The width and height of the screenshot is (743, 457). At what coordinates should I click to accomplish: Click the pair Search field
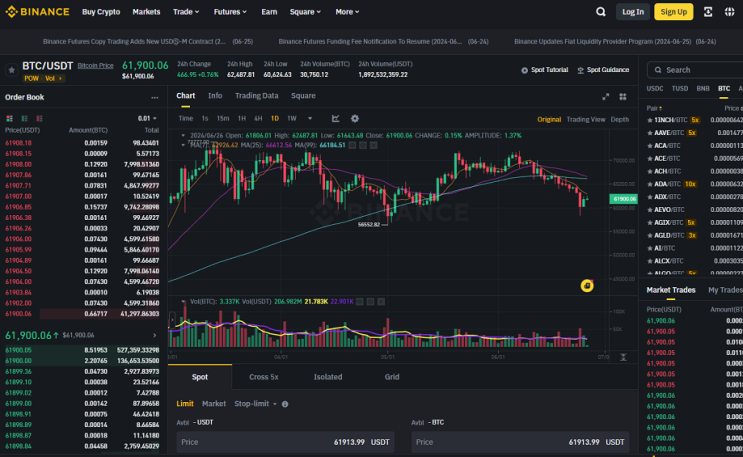tap(695, 70)
